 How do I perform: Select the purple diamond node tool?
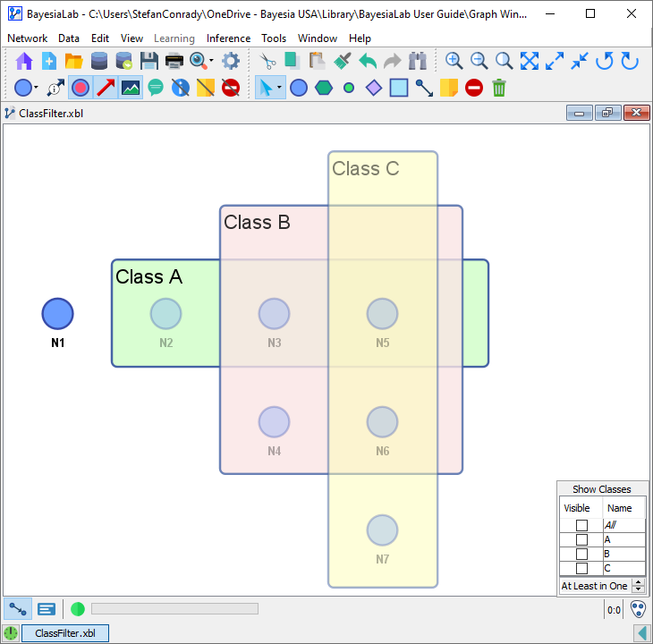coord(374,88)
